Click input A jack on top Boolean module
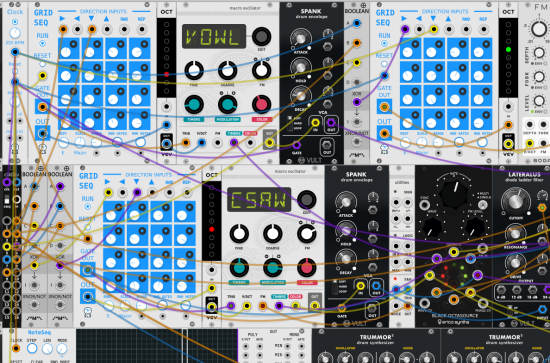550x363 pixels. [357, 23]
